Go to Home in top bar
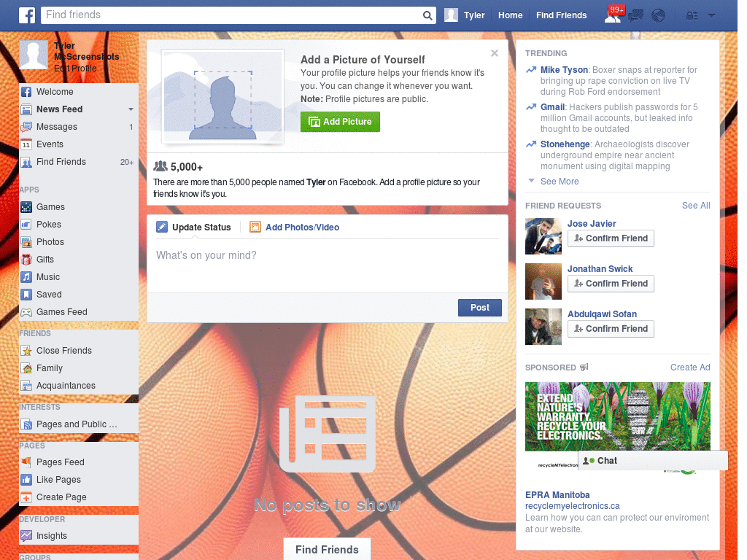Screen dimensions: 747x560 point(510,15)
